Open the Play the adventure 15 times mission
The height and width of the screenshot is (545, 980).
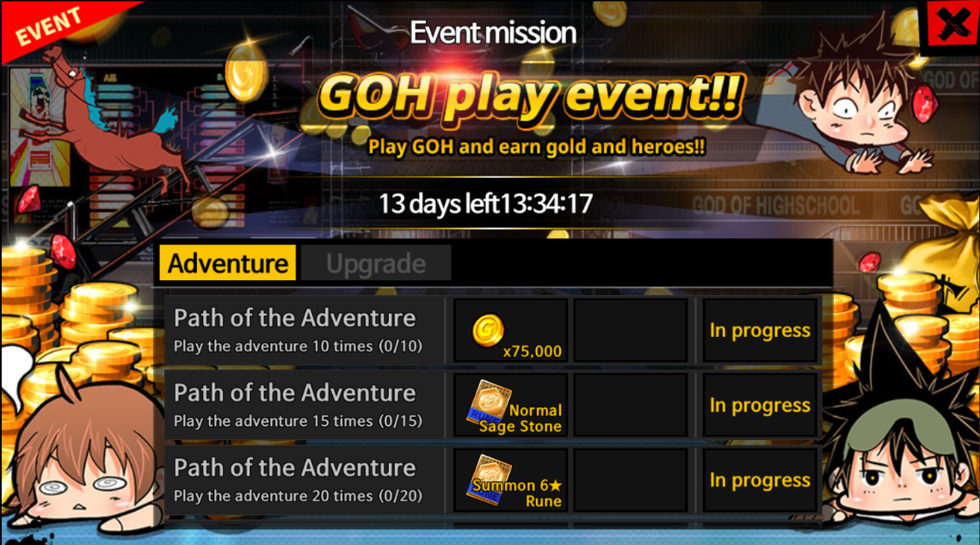[305, 405]
